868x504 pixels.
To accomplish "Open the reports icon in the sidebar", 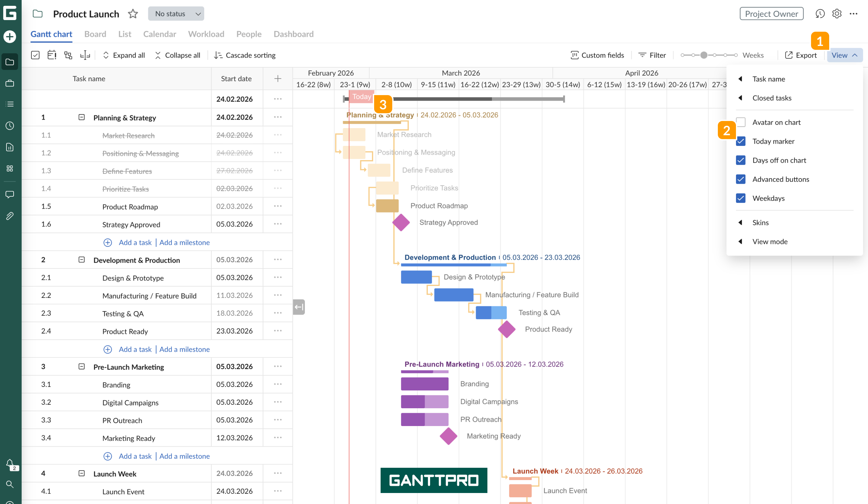I will tap(10, 147).
